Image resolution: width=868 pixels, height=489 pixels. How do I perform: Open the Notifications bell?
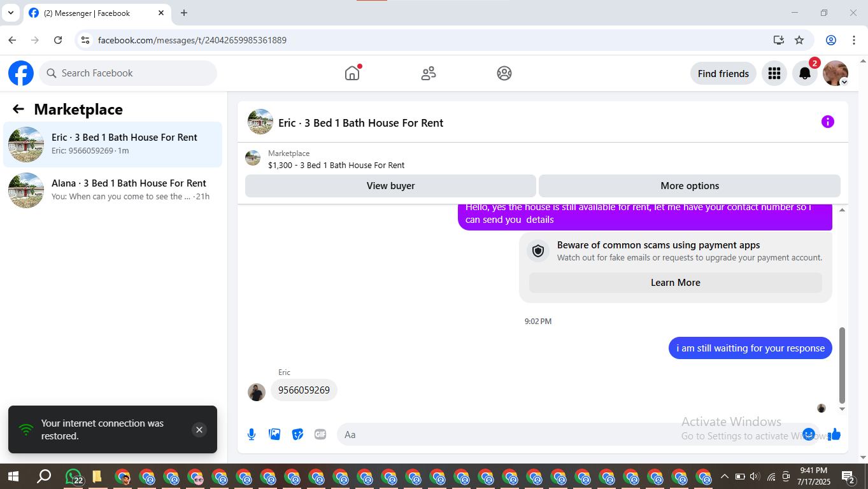(x=805, y=73)
